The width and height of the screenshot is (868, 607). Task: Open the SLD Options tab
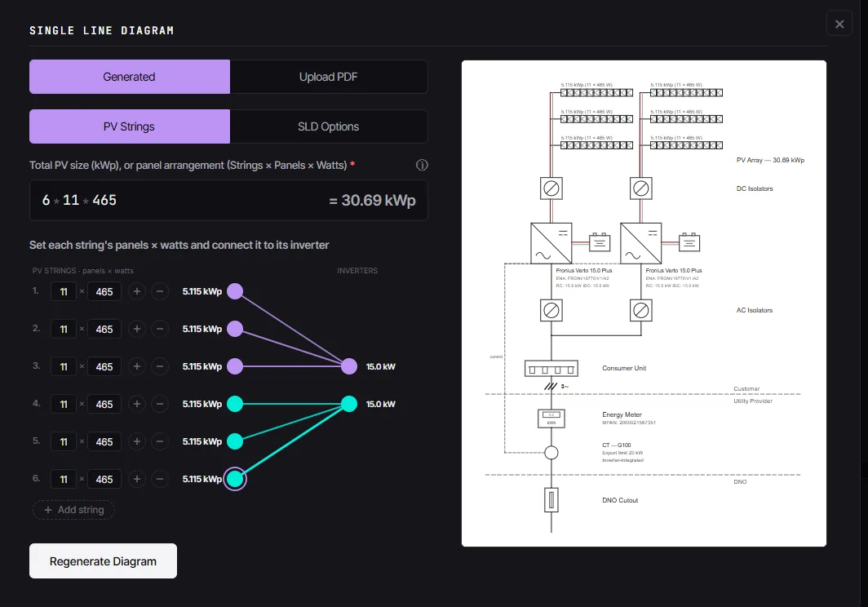click(x=328, y=126)
